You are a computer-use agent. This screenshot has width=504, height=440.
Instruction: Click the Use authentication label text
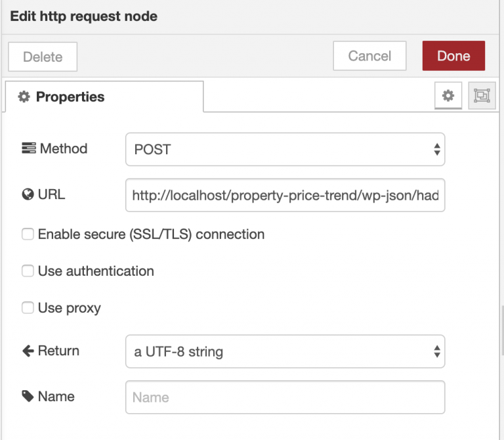tap(96, 271)
